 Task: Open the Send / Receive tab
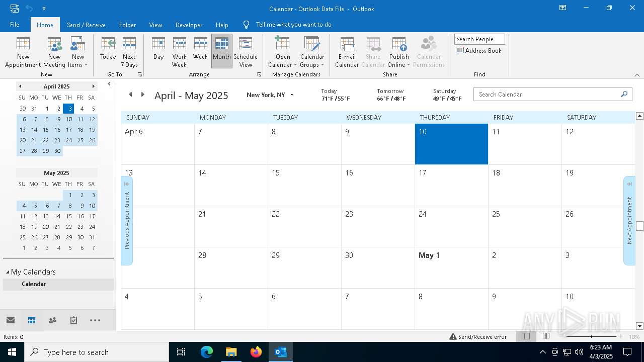coord(86,25)
